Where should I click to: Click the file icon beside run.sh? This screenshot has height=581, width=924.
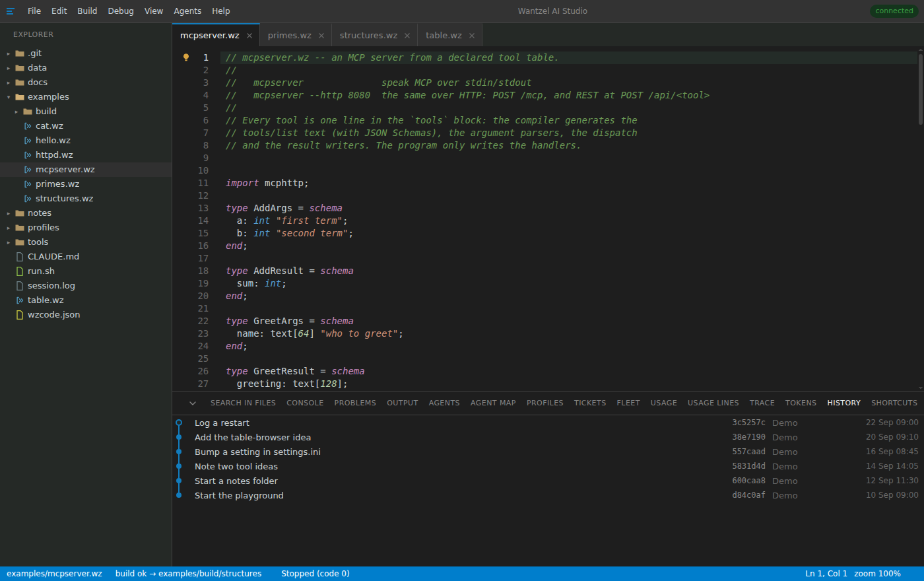(20, 271)
